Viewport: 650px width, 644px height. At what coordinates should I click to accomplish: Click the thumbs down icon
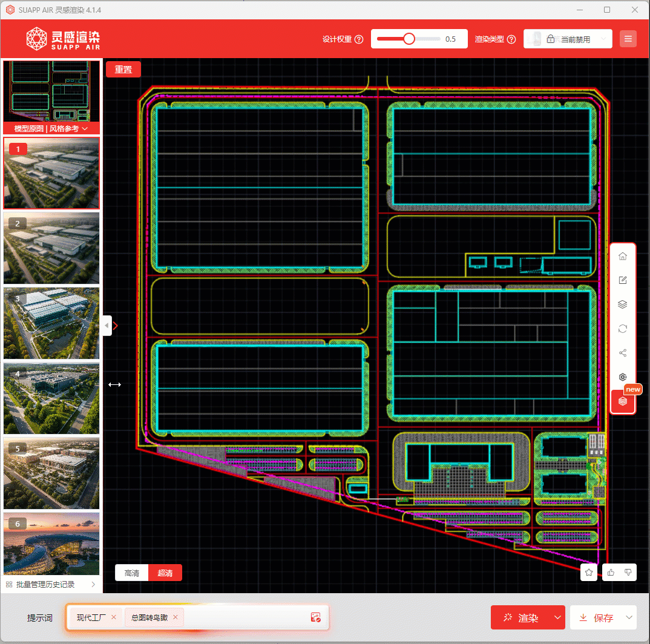tap(628, 572)
